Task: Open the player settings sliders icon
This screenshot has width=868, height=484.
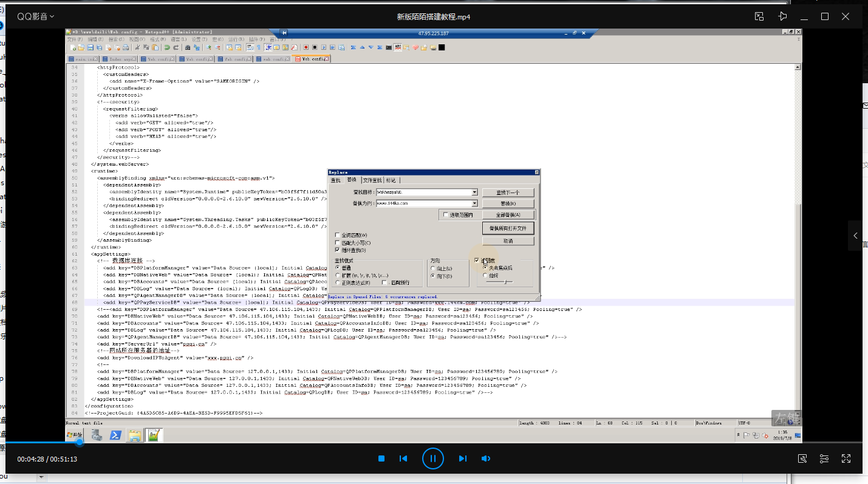Action: pos(824,458)
